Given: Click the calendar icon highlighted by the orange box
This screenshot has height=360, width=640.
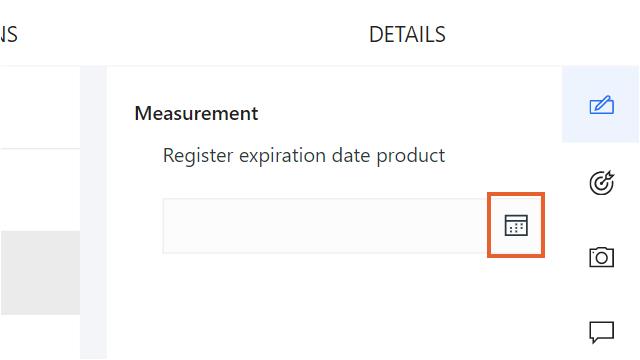Looking at the screenshot, I should tap(516, 225).
